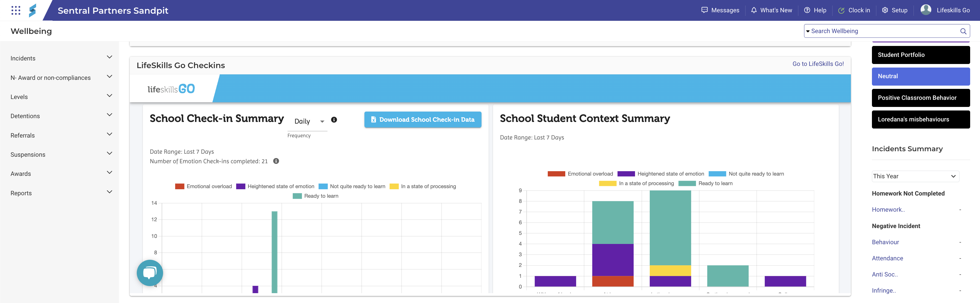Click info icon beside Daily frequency

[334, 120]
